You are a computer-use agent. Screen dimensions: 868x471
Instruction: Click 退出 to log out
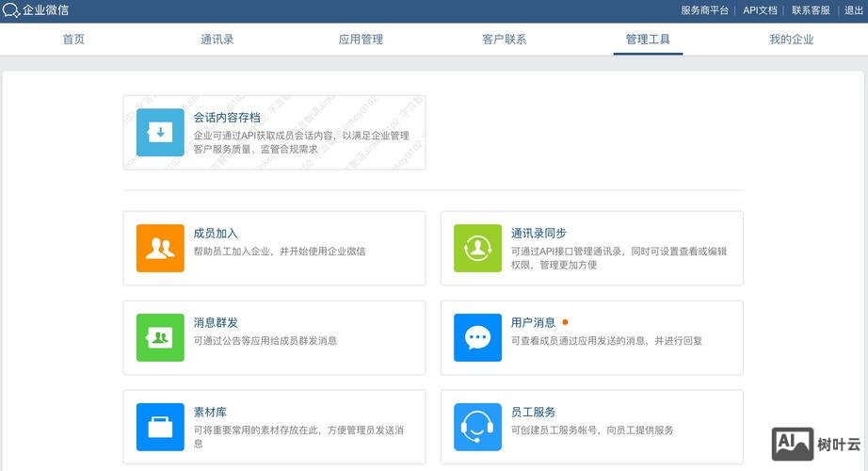click(x=854, y=10)
